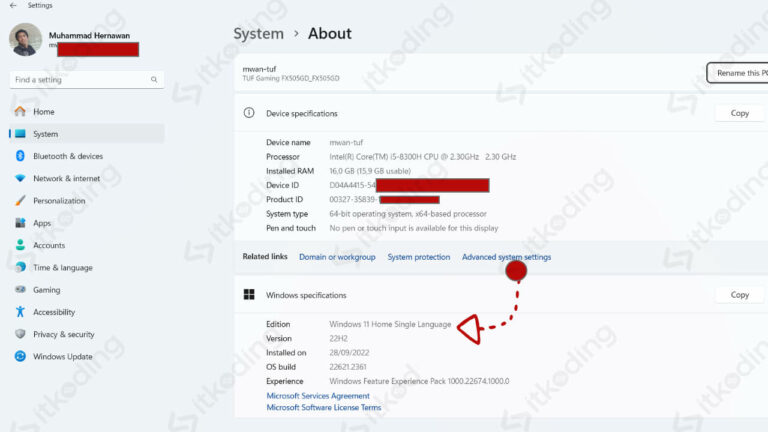This screenshot has width=768, height=432.
Task: Open Privacy & security settings
Action: point(63,335)
